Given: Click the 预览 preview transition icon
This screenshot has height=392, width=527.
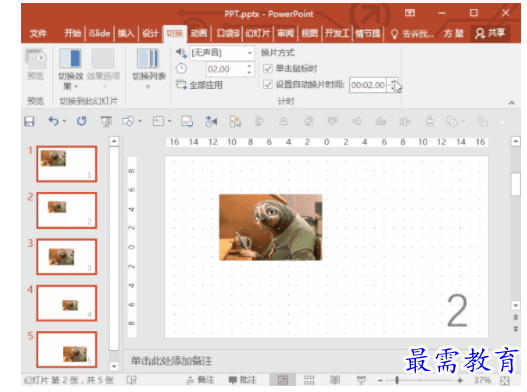Looking at the screenshot, I should (x=36, y=65).
